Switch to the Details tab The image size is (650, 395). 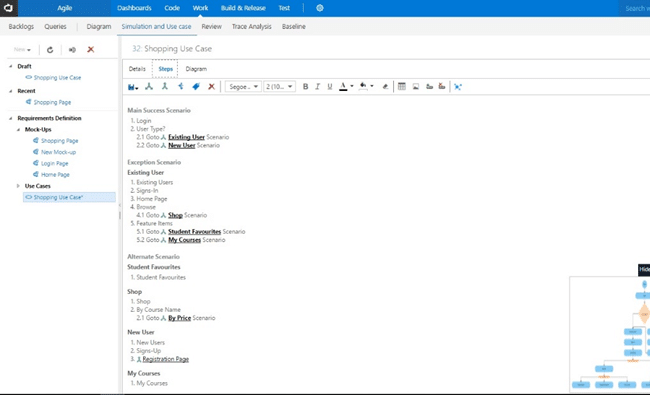point(137,69)
